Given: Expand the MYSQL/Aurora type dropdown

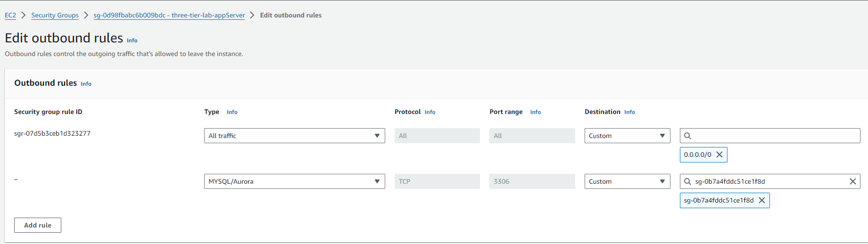Looking at the screenshot, I should pyautogui.click(x=294, y=181).
